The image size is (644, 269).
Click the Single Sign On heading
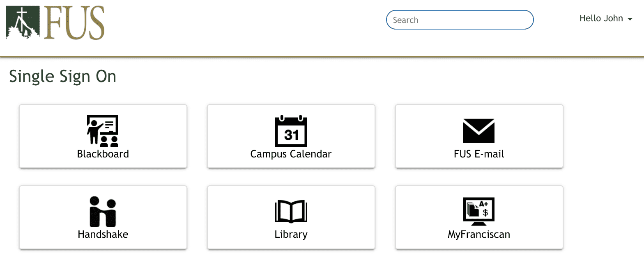point(62,77)
